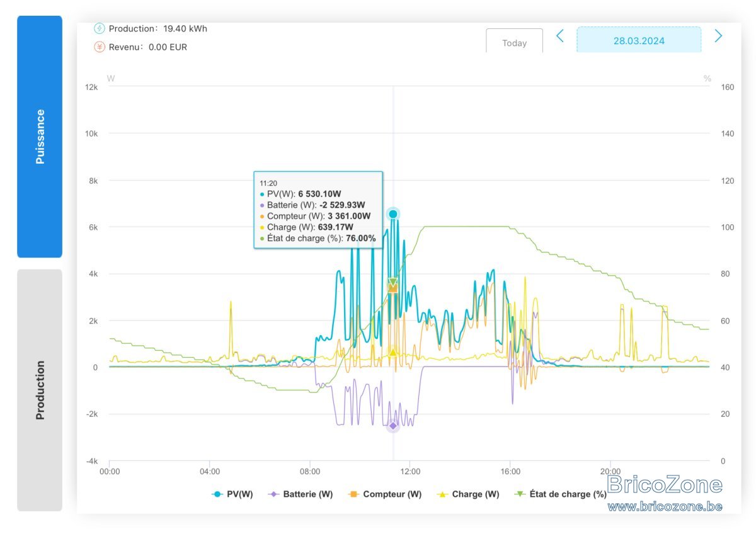Click the teal PV data point at 11:20

[x=393, y=214]
